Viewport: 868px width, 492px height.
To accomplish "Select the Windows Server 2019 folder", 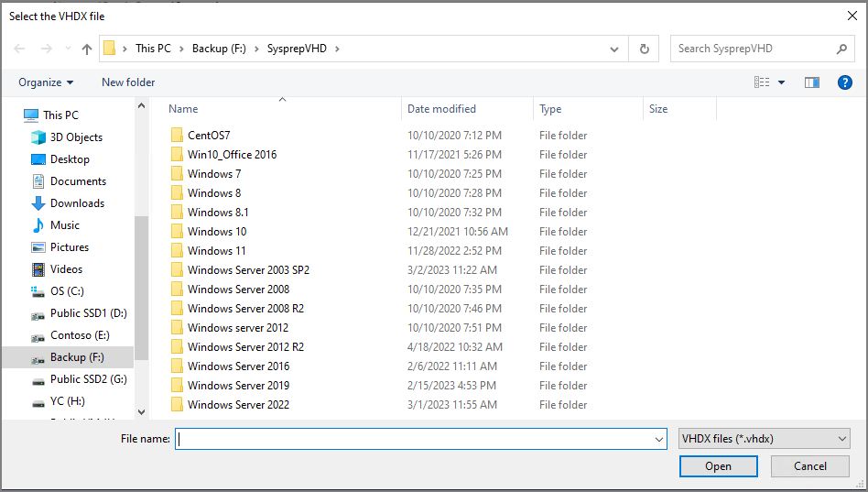I will pyautogui.click(x=239, y=386).
